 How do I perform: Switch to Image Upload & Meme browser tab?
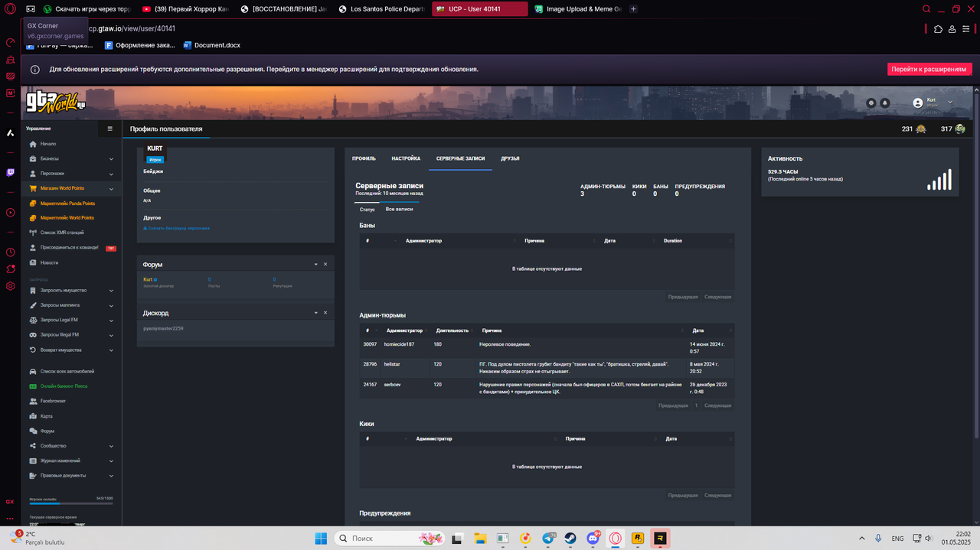click(x=577, y=9)
